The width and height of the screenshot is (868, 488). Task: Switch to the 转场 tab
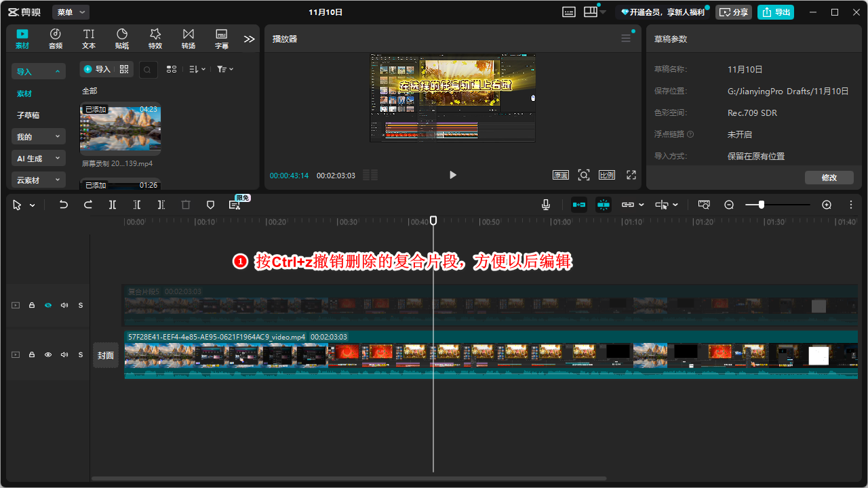coord(188,39)
